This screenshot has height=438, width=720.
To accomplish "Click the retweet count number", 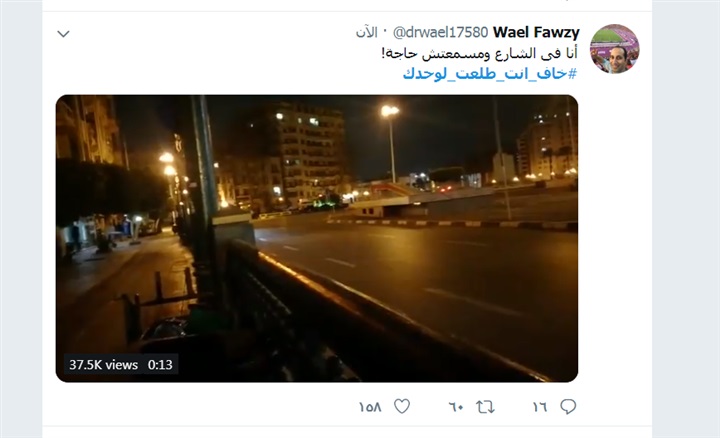I will [x=456, y=407].
